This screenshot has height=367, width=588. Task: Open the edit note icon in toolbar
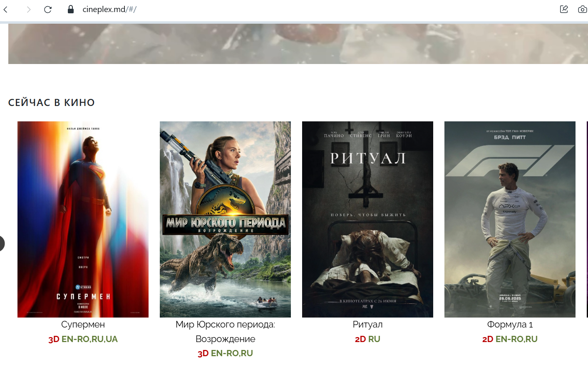564,9
